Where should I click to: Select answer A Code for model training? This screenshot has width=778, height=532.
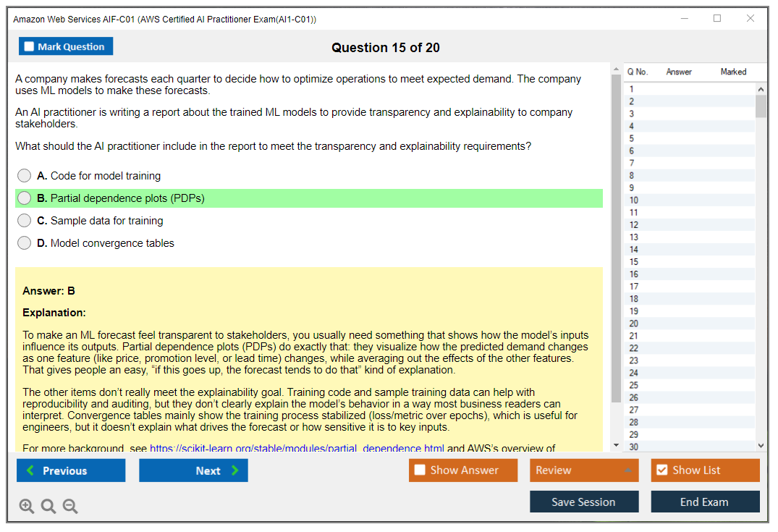25,176
